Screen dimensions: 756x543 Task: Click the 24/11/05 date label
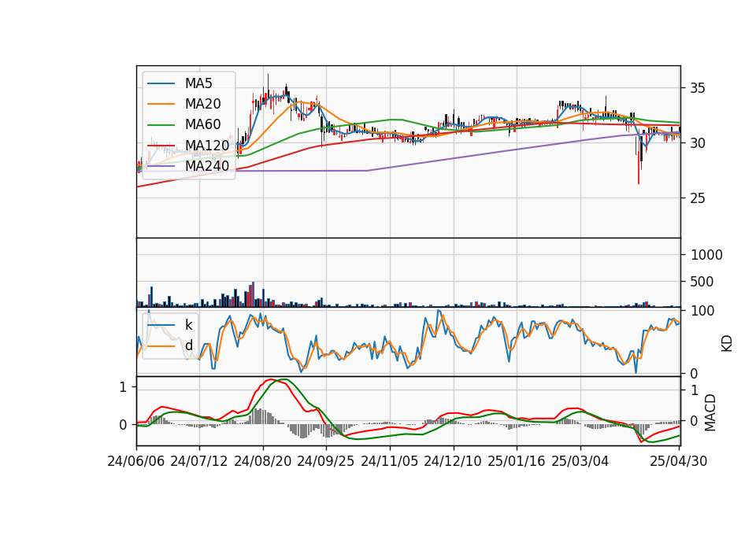[390, 461]
